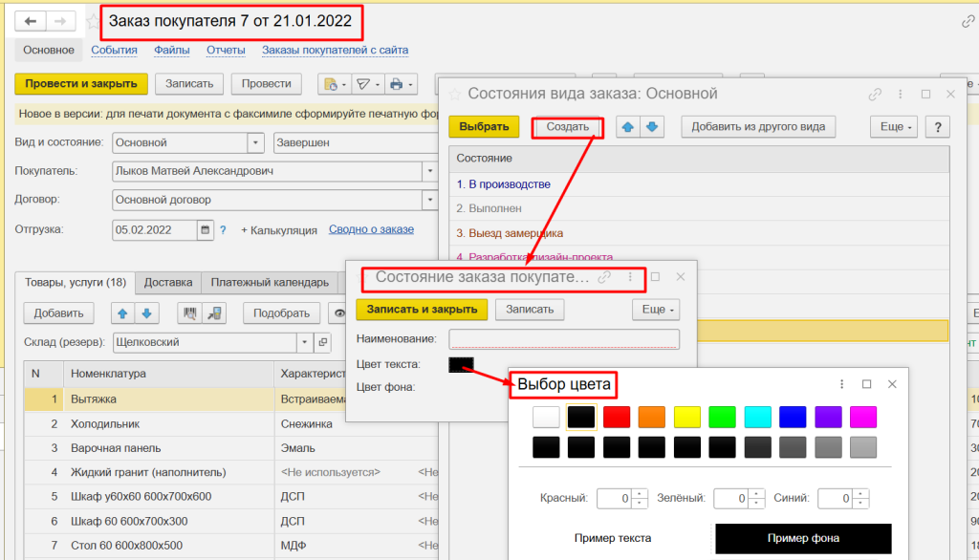Open the Склад (резерв) dropdown list
The image size is (979, 560).
click(x=304, y=341)
